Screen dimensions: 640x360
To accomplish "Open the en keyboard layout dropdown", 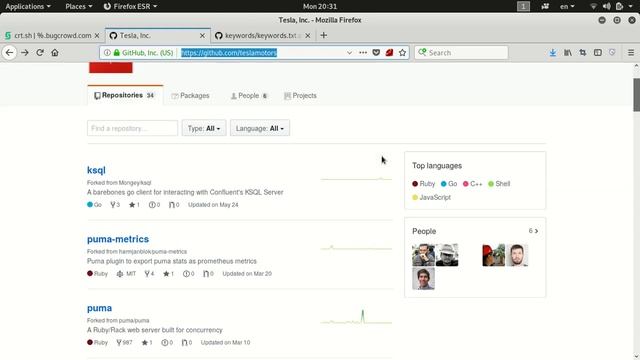I will coord(567,6).
